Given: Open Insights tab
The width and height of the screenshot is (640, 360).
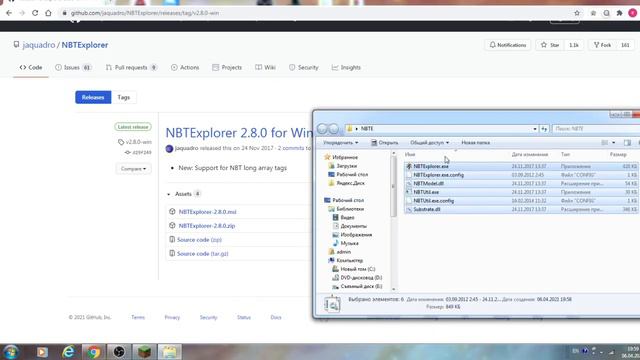Looking at the screenshot, I should click(x=346, y=67).
